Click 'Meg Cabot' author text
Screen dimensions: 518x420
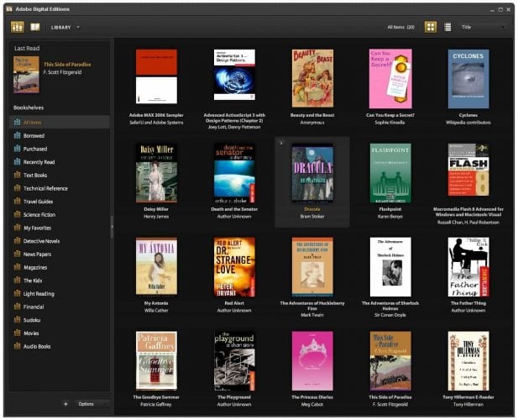point(312,405)
